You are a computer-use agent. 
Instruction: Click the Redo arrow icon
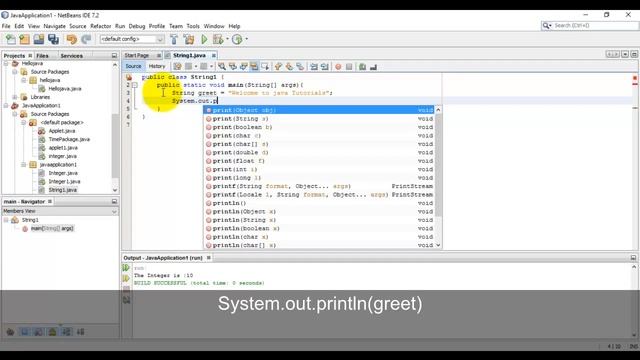click(x=86, y=39)
